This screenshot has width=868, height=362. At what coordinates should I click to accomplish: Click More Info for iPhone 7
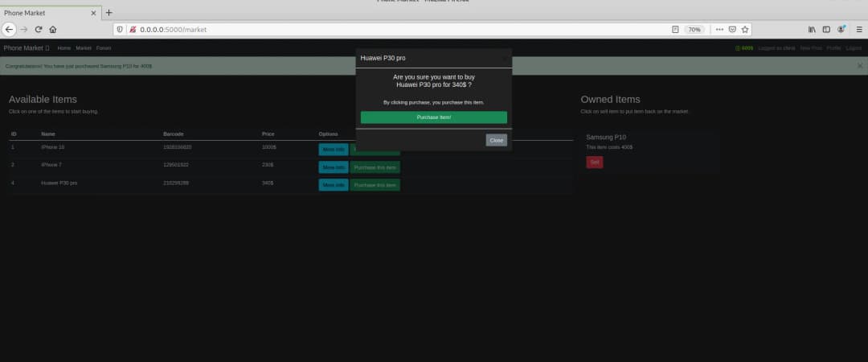click(334, 167)
